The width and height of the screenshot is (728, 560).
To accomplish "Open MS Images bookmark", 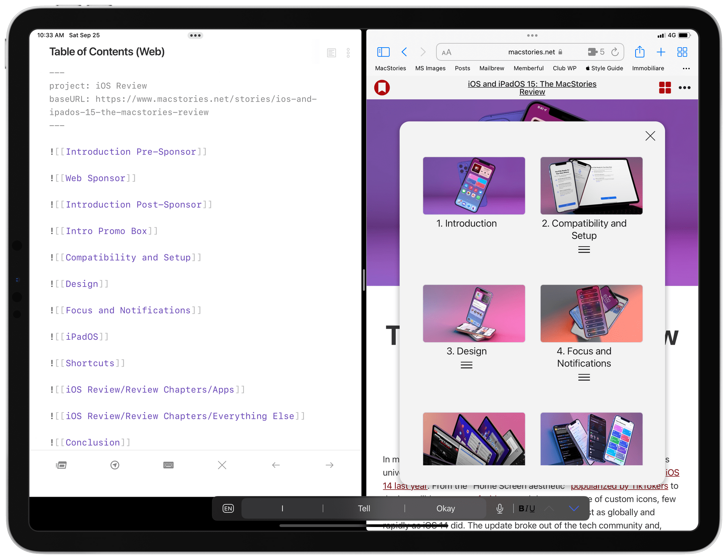I will (430, 68).
